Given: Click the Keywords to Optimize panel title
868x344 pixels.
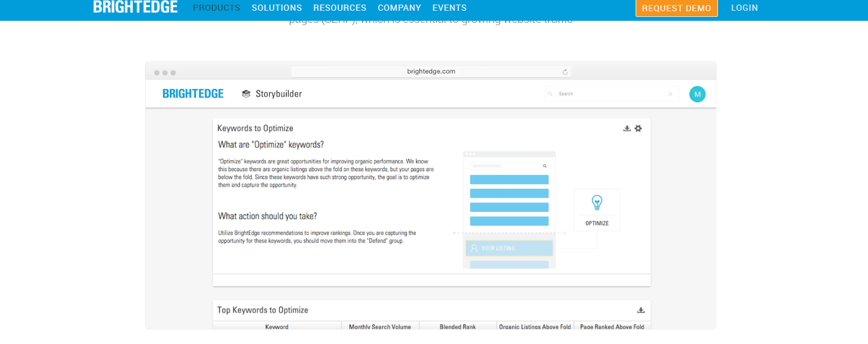Looking at the screenshot, I should [x=255, y=128].
